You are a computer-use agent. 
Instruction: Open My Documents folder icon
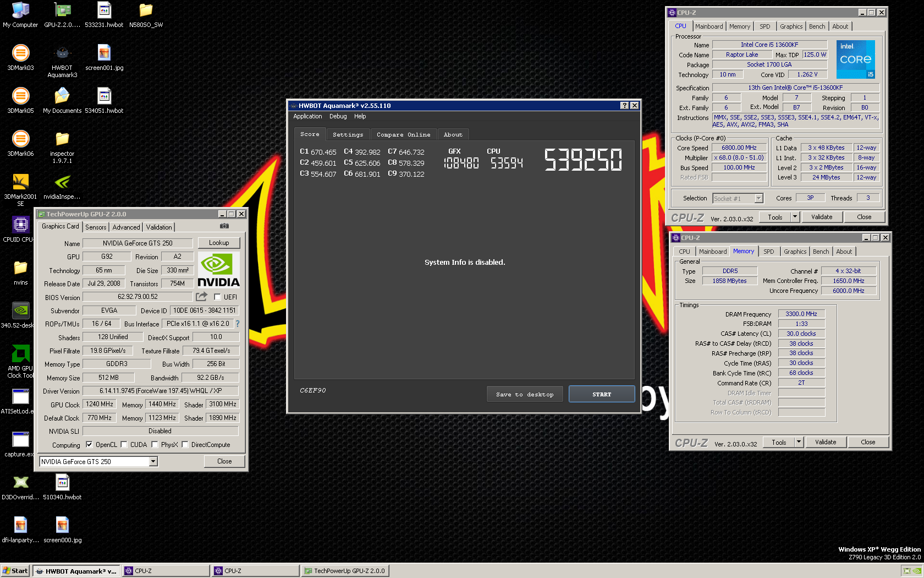[62, 101]
